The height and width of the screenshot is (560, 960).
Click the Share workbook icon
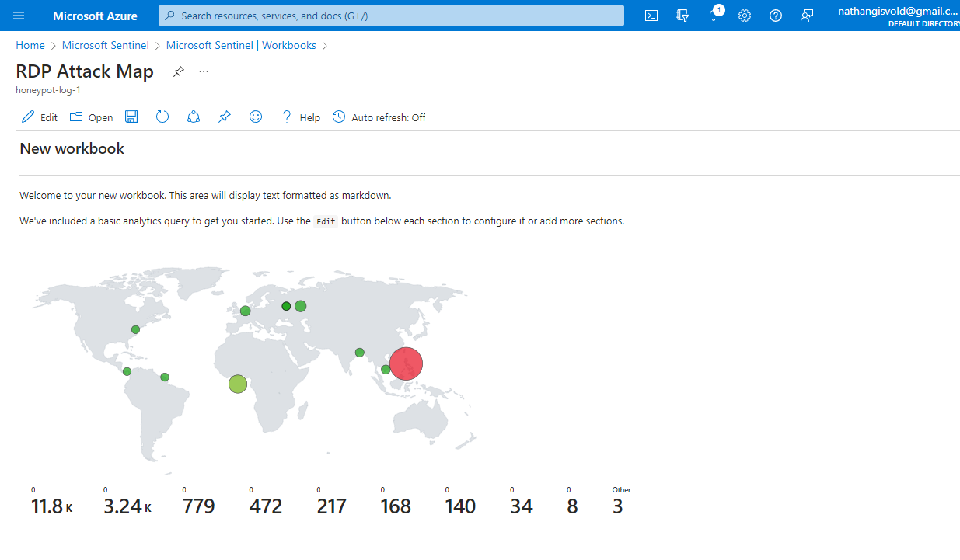194,117
